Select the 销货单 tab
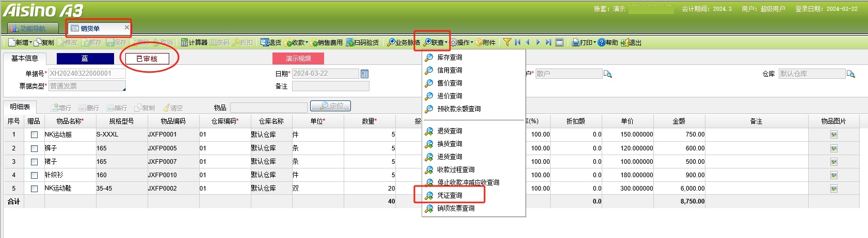The width and height of the screenshot is (868, 238). [x=90, y=28]
